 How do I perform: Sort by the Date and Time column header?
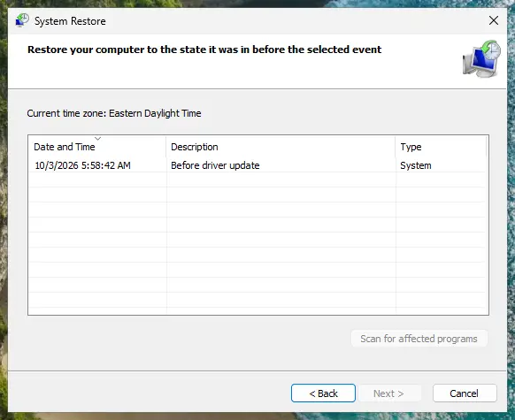click(x=97, y=147)
